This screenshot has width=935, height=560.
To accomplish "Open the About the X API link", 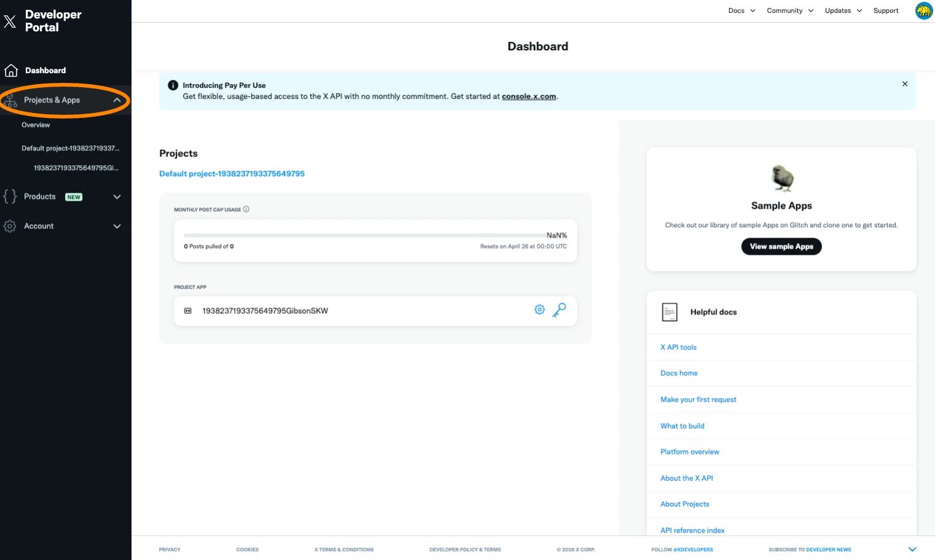I will (687, 478).
